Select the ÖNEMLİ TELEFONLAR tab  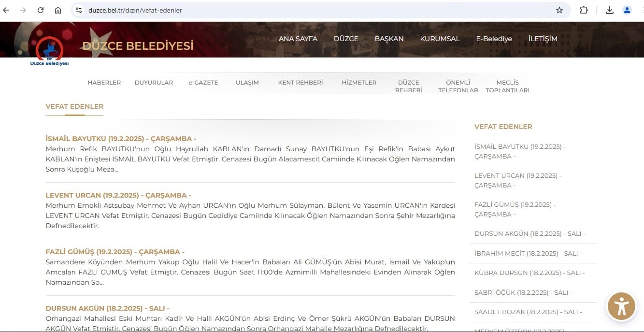(x=458, y=86)
